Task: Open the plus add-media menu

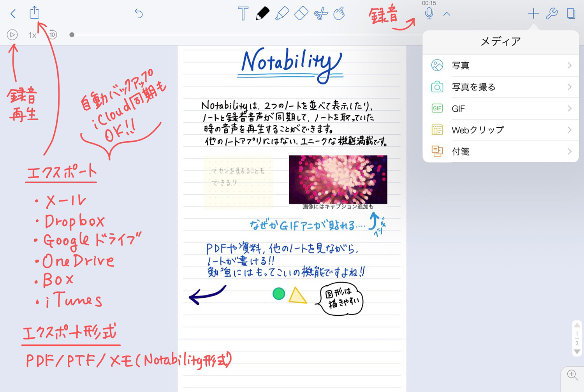Action: coord(533,14)
